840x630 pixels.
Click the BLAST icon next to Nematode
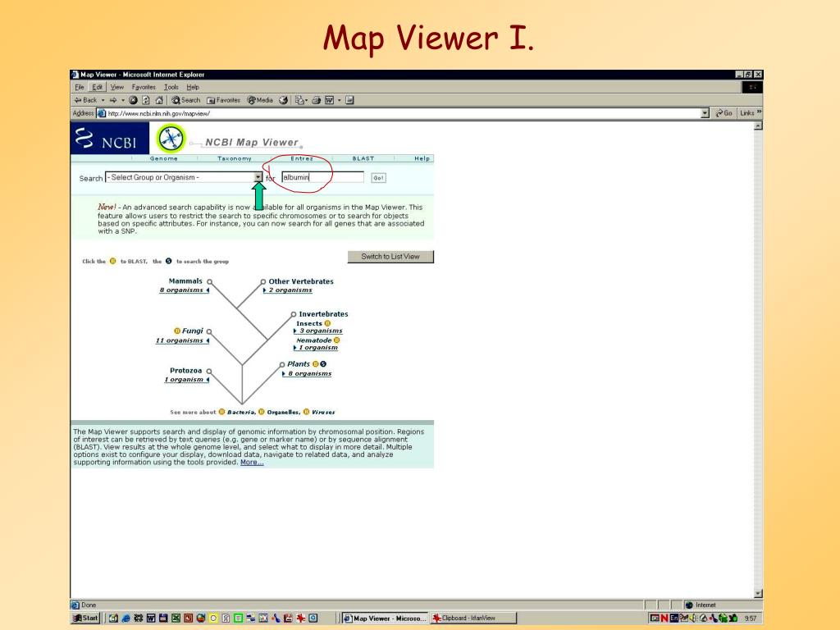337,340
